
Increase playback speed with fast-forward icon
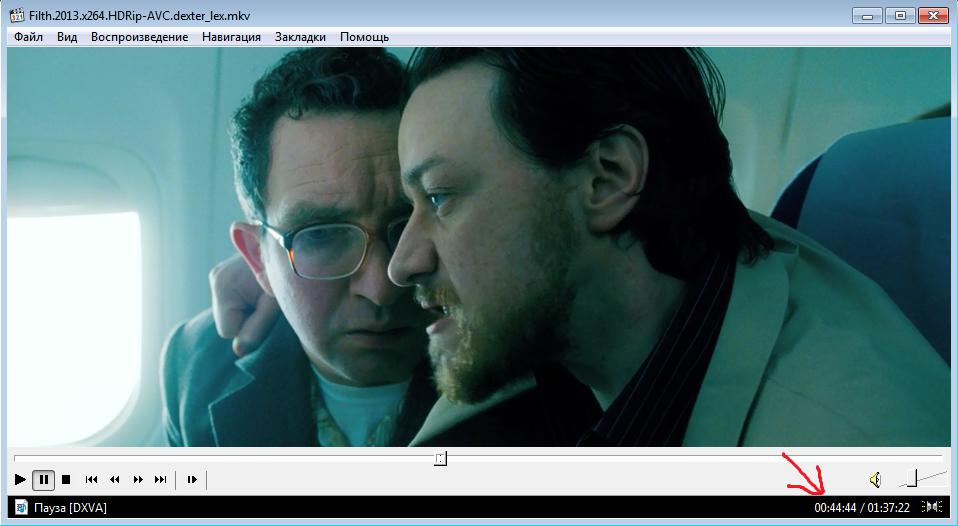(x=138, y=480)
